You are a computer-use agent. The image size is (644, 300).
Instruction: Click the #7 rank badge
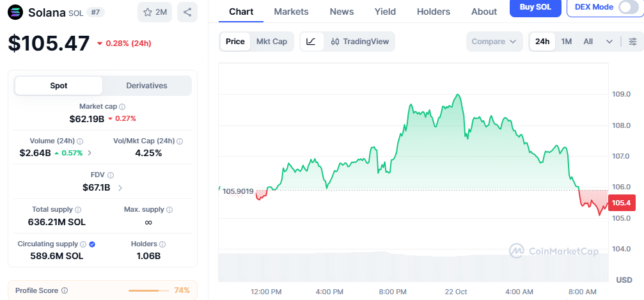[x=96, y=12]
